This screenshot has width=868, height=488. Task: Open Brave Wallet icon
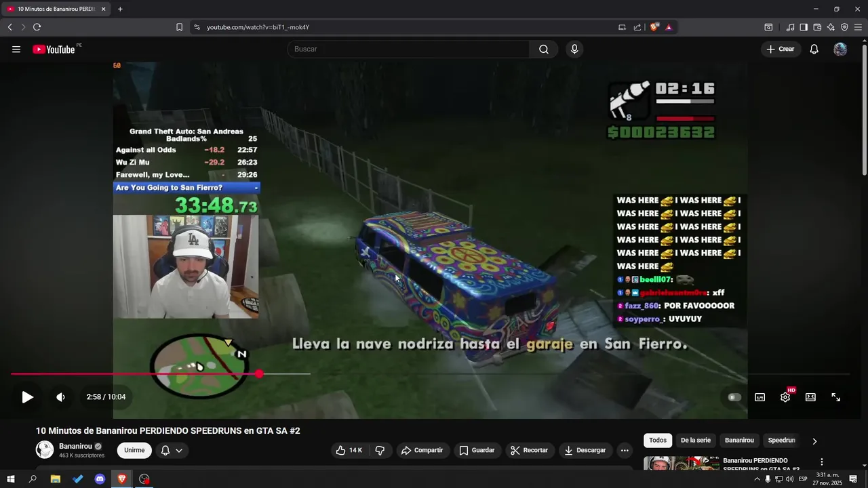817,27
